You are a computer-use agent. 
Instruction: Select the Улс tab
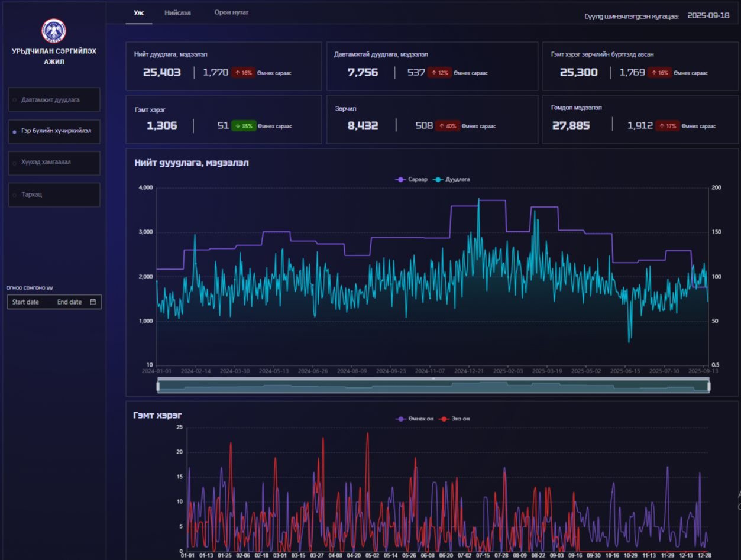[x=139, y=12]
